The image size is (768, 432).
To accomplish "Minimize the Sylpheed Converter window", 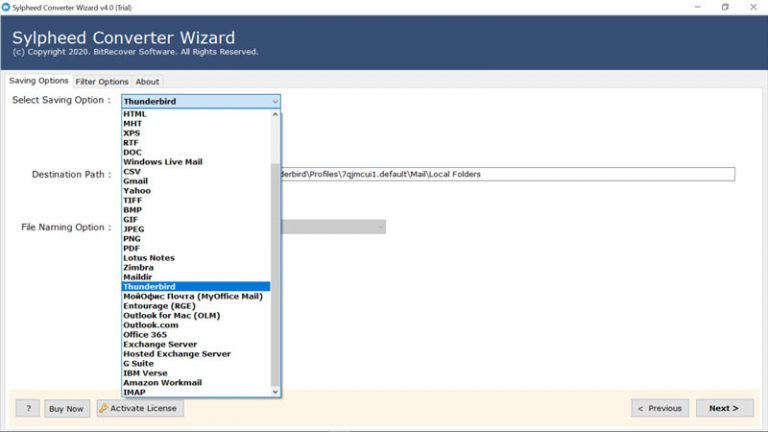I will click(x=697, y=7).
